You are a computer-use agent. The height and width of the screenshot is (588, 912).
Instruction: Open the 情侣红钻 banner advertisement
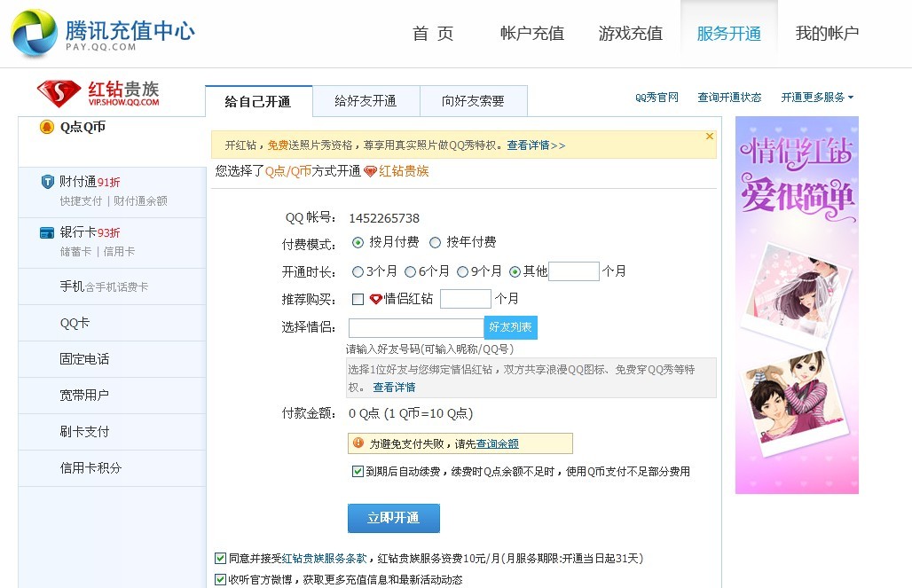tap(796, 304)
